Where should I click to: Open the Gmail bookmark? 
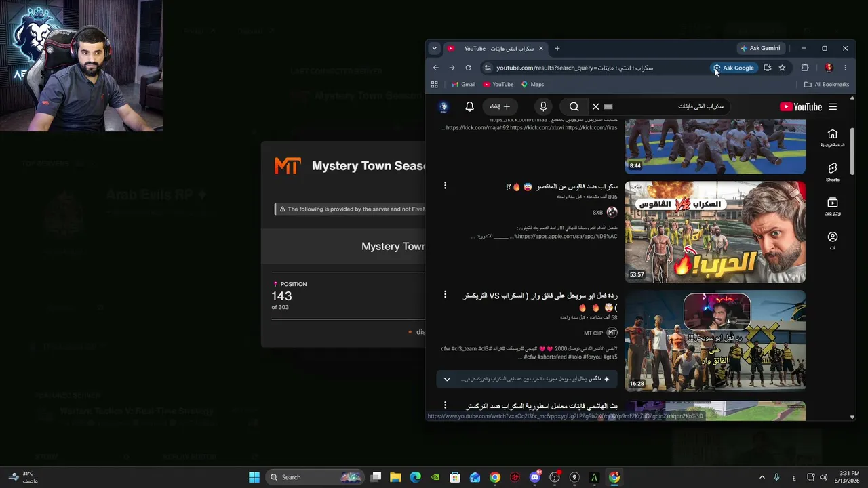click(x=463, y=85)
